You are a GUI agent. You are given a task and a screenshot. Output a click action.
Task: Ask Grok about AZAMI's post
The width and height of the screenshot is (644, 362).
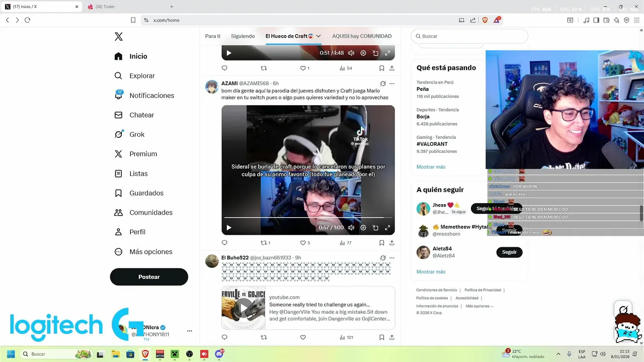pos(383,83)
